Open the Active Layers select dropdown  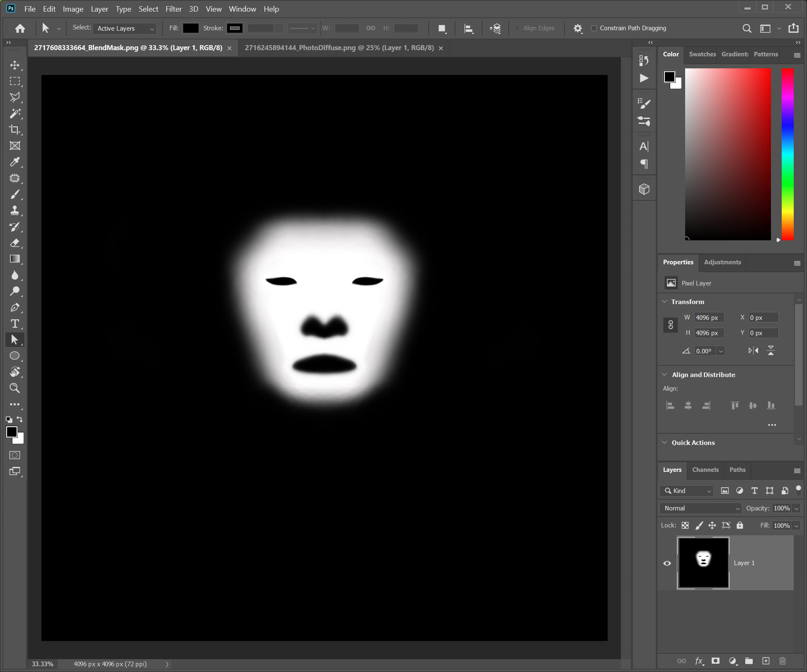(x=125, y=28)
